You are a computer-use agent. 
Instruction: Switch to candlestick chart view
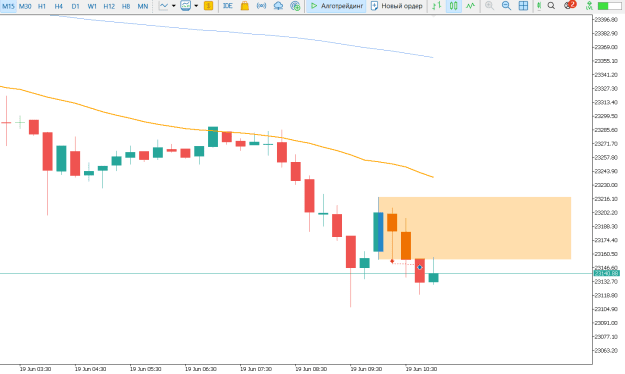[454, 6]
